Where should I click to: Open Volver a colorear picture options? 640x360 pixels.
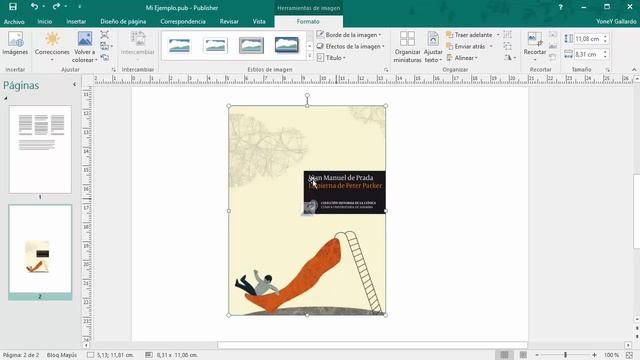(84, 47)
